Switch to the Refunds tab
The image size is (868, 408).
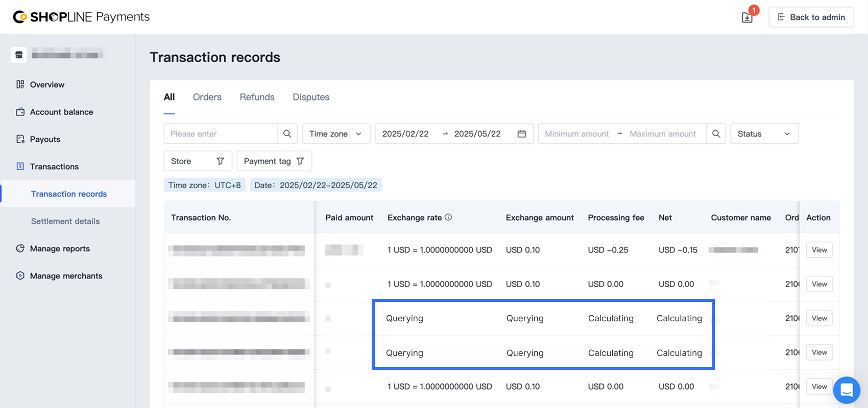click(x=257, y=97)
